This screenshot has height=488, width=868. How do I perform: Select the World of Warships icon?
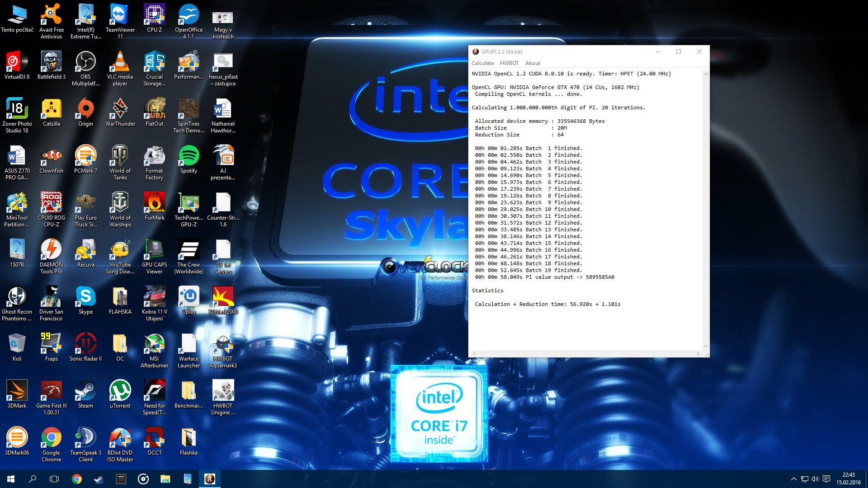coord(120,210)
